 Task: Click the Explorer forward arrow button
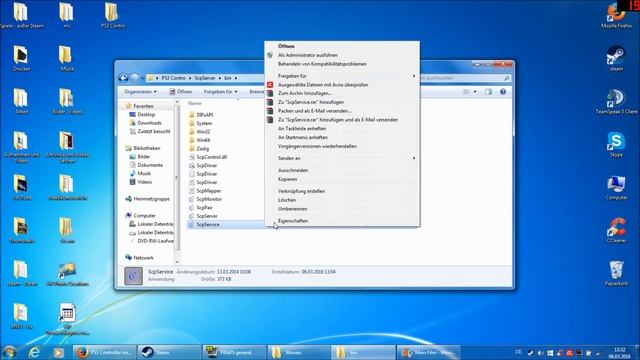pos(135,78)
